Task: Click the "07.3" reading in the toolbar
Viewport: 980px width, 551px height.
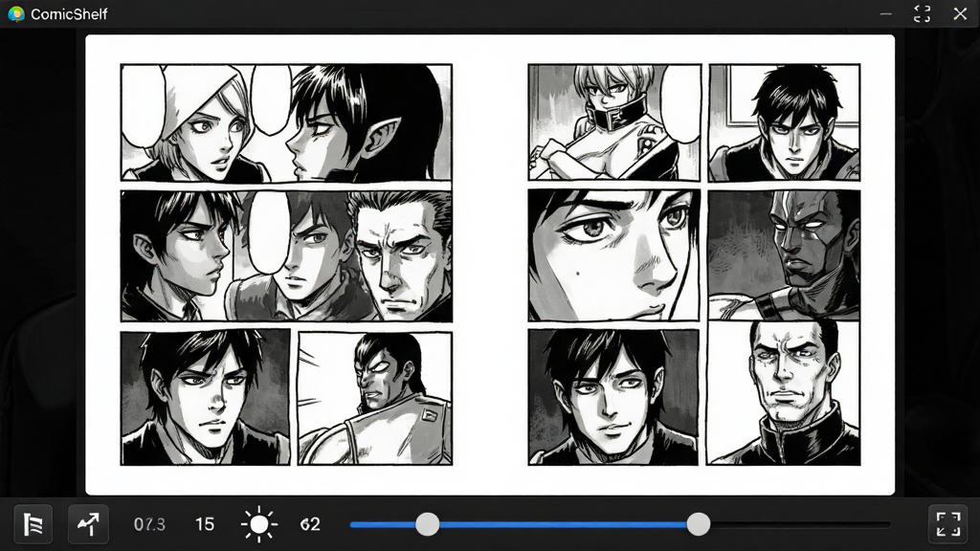Action: click(149, 524)
